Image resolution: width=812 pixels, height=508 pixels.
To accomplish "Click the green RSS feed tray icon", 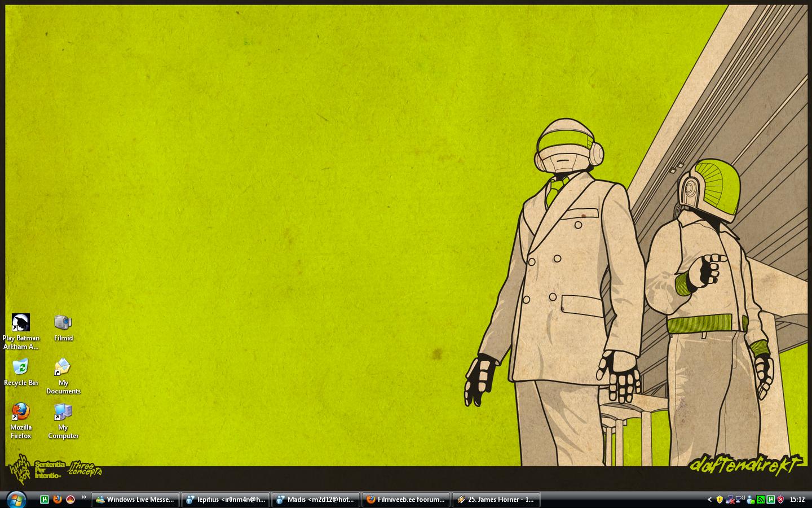I will coord(761,500).
